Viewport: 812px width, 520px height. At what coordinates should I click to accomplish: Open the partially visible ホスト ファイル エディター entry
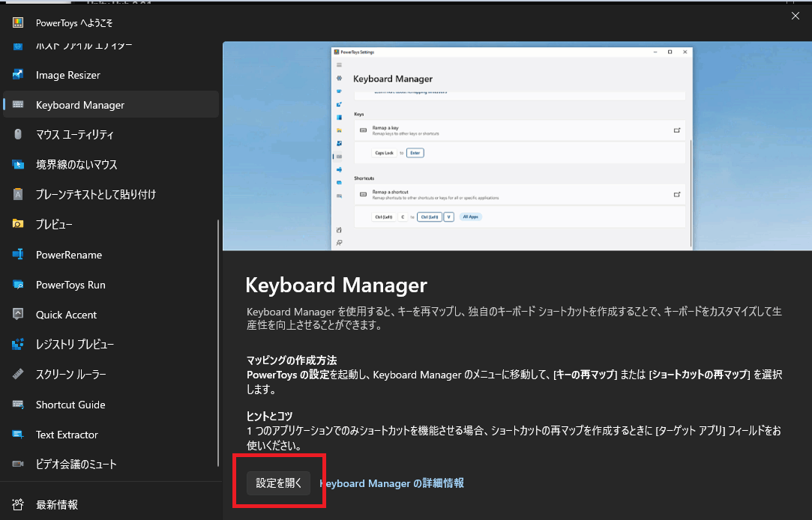coord(111,46)
